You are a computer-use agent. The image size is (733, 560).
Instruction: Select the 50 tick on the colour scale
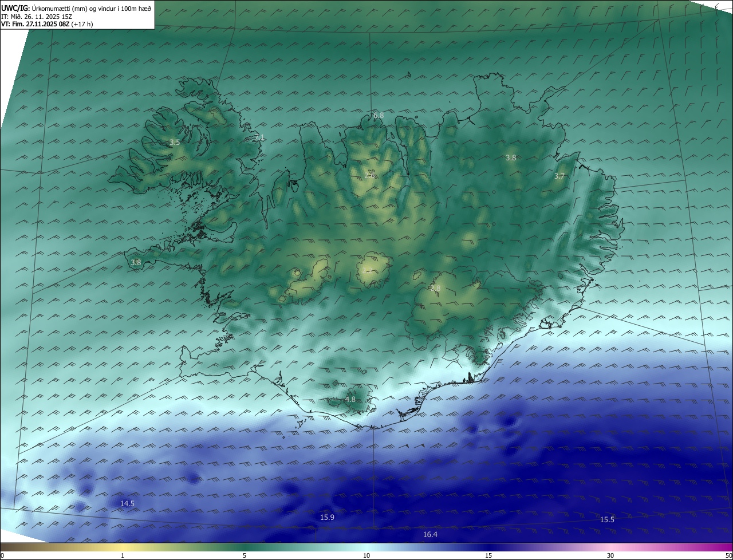click(x=728, y=555)
